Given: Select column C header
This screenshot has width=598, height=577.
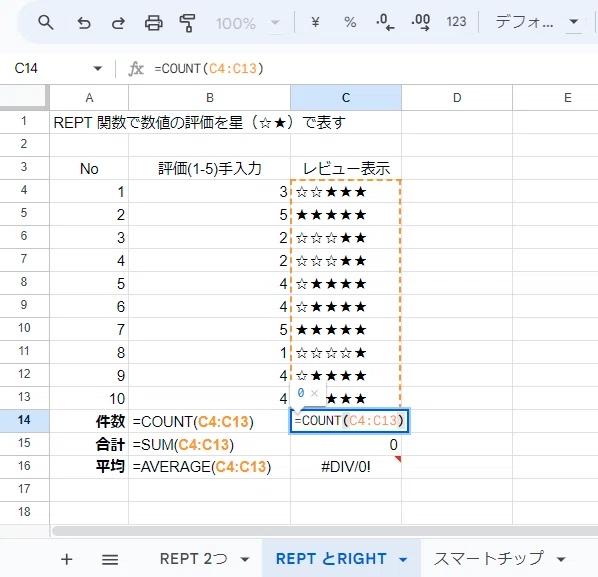Looking at the screenshot, I should pos(346,98).
